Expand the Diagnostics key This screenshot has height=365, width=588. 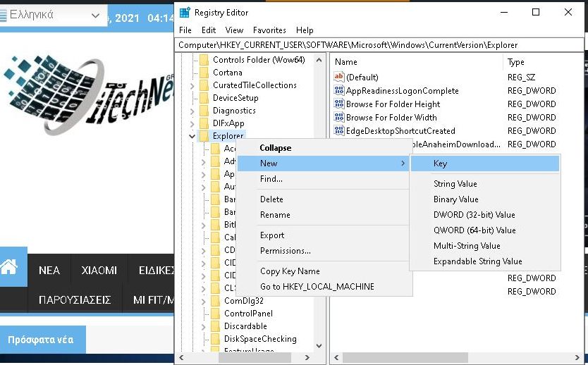192,111
